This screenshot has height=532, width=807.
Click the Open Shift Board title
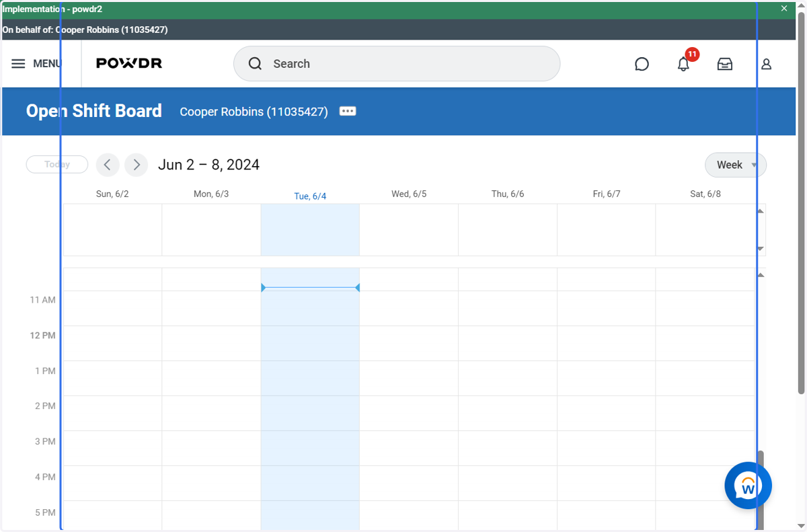click(x=94, y=111)
